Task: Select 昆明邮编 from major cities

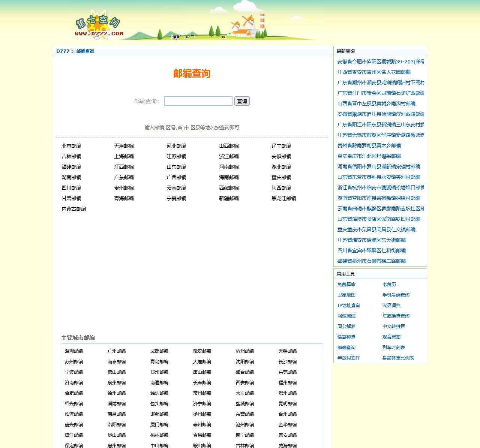Action: pos(287,404)
